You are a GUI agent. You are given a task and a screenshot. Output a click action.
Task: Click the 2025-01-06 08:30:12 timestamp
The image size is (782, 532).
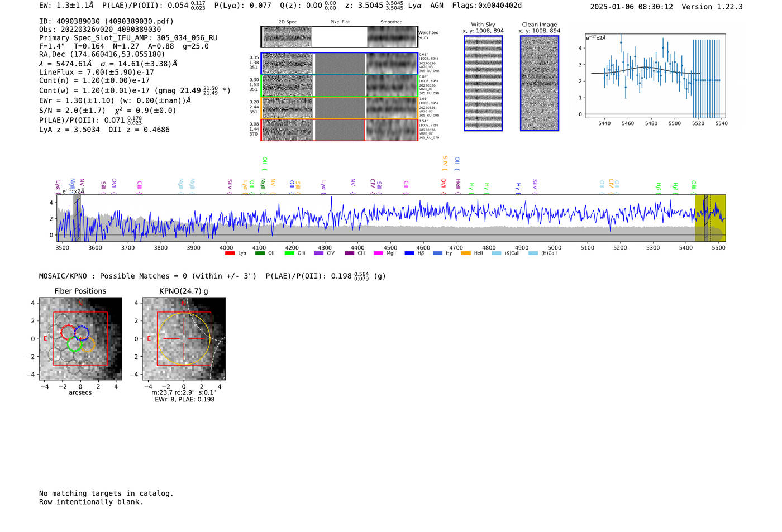[x=632, y=7]
